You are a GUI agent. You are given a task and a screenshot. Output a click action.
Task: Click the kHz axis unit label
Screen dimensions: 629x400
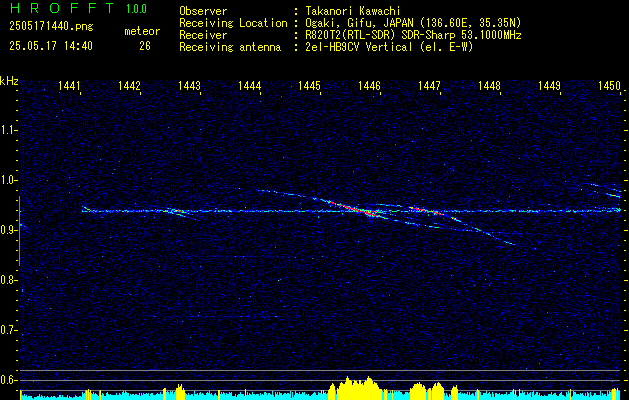[x=9, y=81]
